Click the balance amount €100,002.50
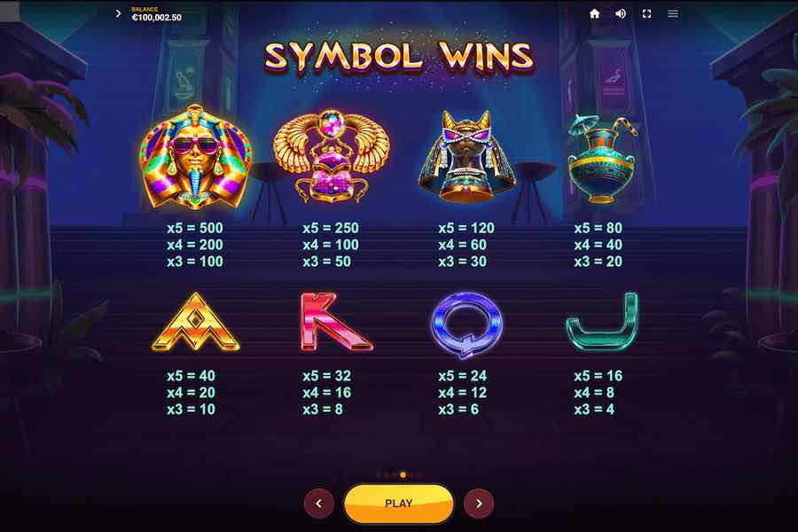The image size is (798, 532). [x=157, y=18]
